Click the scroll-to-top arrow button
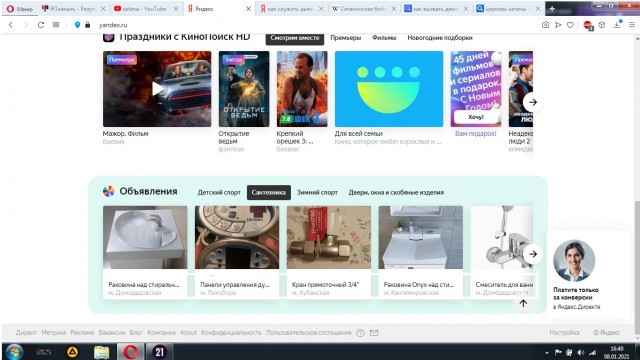640x360 pixels. (523, 303)
